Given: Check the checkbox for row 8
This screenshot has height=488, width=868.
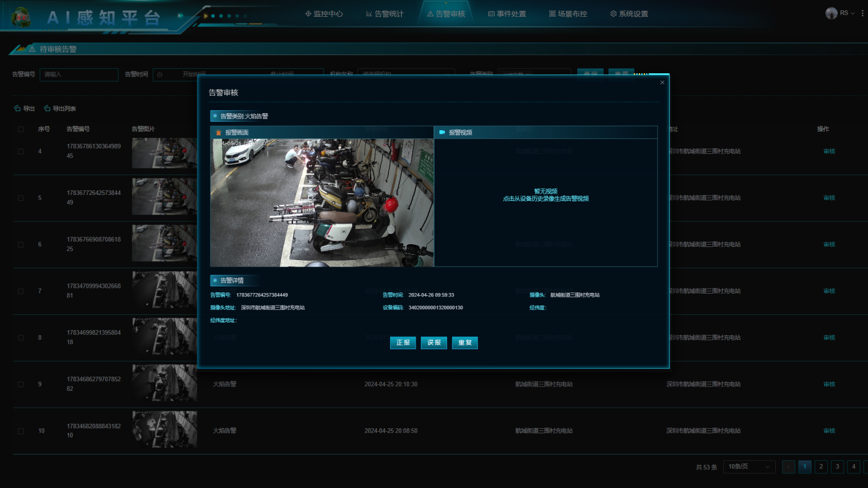Looking at the screenshot, I should [x=21, y=338].
